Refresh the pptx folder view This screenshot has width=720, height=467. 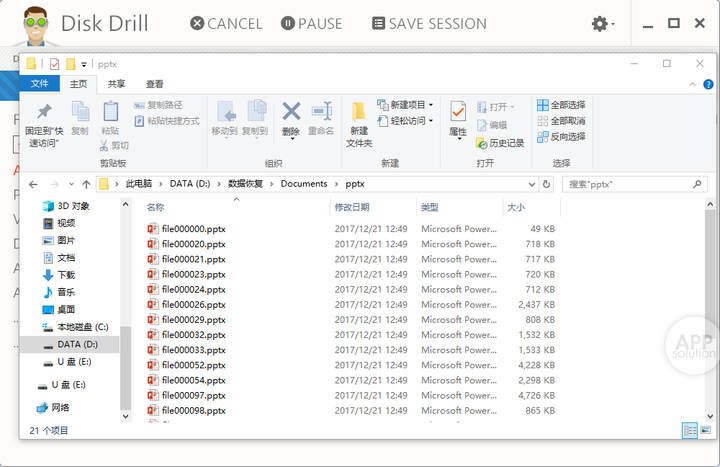(x=546, y=185)
